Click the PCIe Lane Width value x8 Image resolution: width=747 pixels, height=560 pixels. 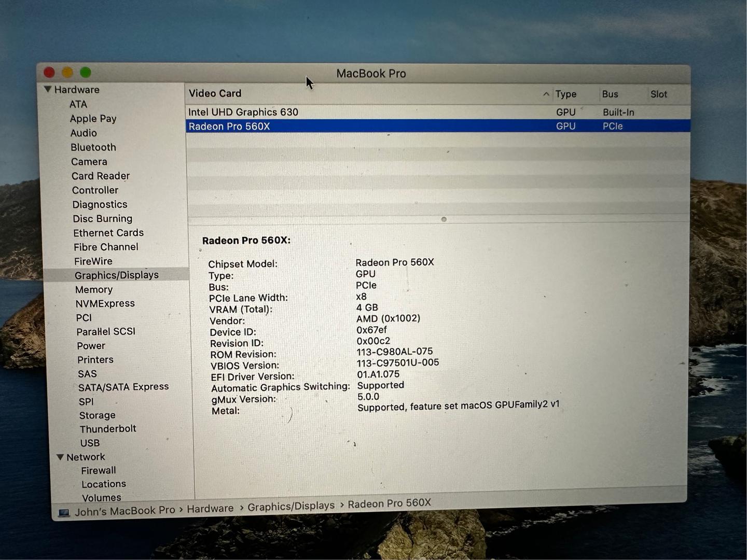tap(361, 297)
